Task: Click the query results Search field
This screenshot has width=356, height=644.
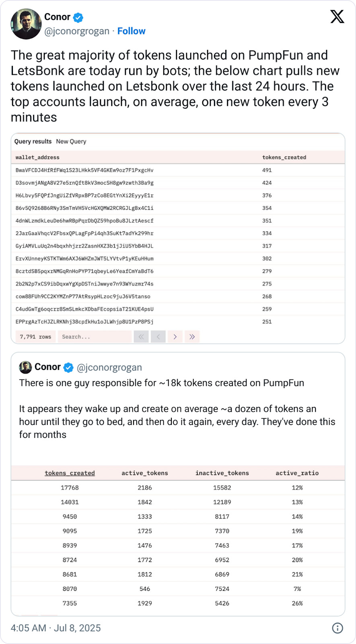Action: pyautogui.click(x=95, y=337)
